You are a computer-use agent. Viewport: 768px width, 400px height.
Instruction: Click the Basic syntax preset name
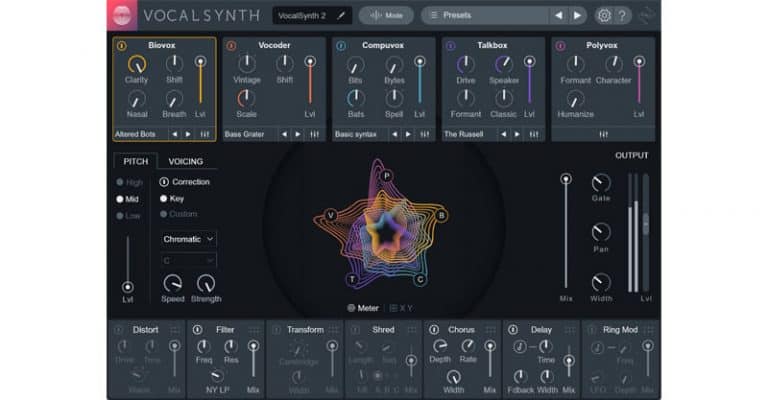point(356,134)
